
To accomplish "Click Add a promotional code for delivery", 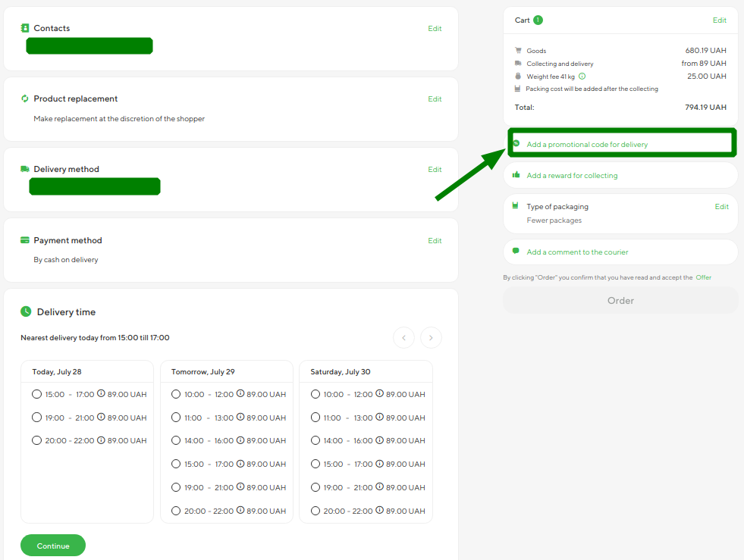I will pos(587,144).
